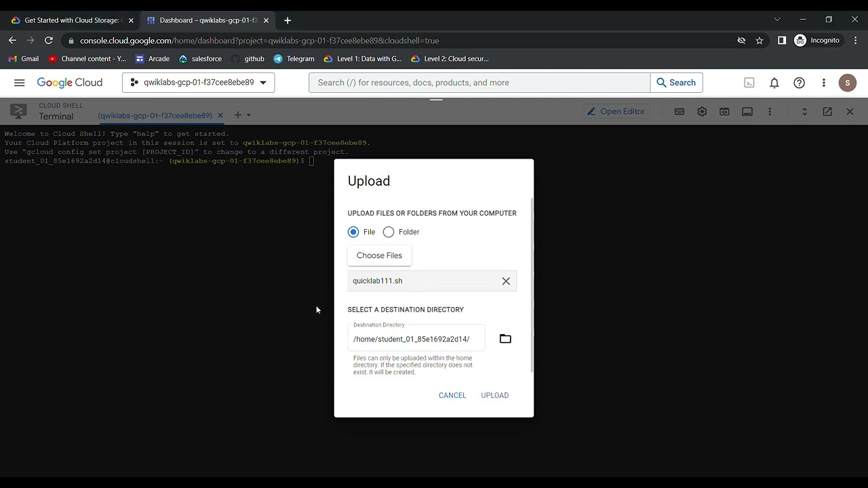
Task: Open a new browser tab
Action: (288, 20)
